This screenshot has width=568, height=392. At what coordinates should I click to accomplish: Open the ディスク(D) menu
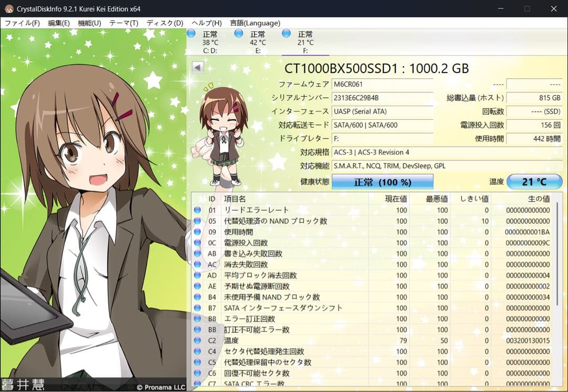pyautogui.click(x=165, y=23)
